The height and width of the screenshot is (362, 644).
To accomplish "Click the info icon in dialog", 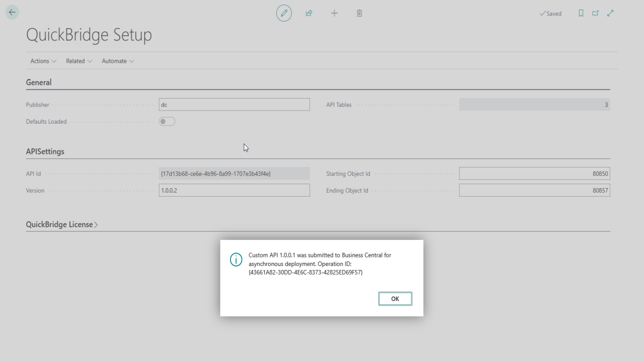I will click(236, 259).
